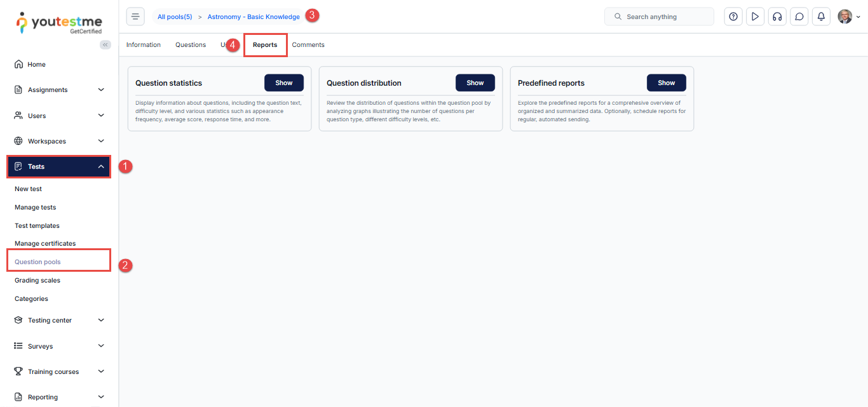Image resolution: width=868 pixels, height=407 pixels.
Task: Open the chat messages icon
Action: pos(799,17)
